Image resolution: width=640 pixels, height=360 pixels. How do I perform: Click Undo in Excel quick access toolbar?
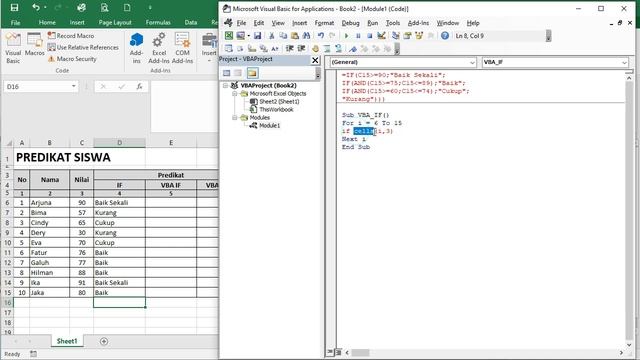pyautogui.click(x=36, y=8)
